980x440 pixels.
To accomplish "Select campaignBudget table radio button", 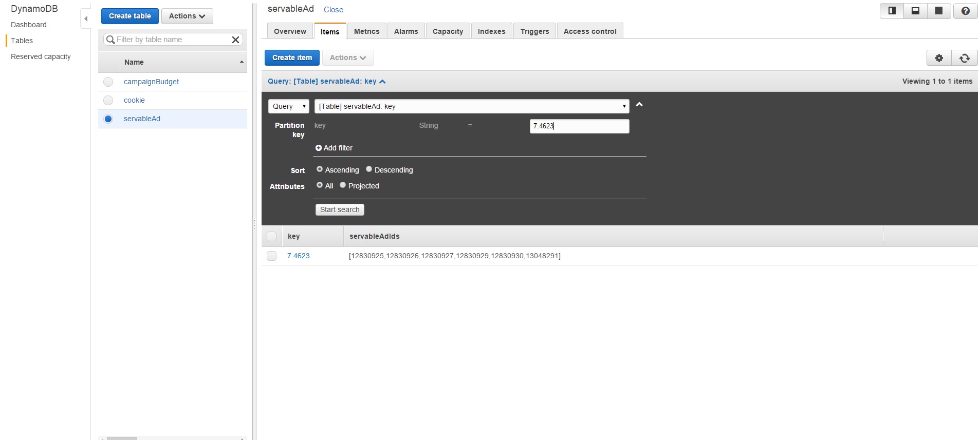I will [x=108, y=82].
